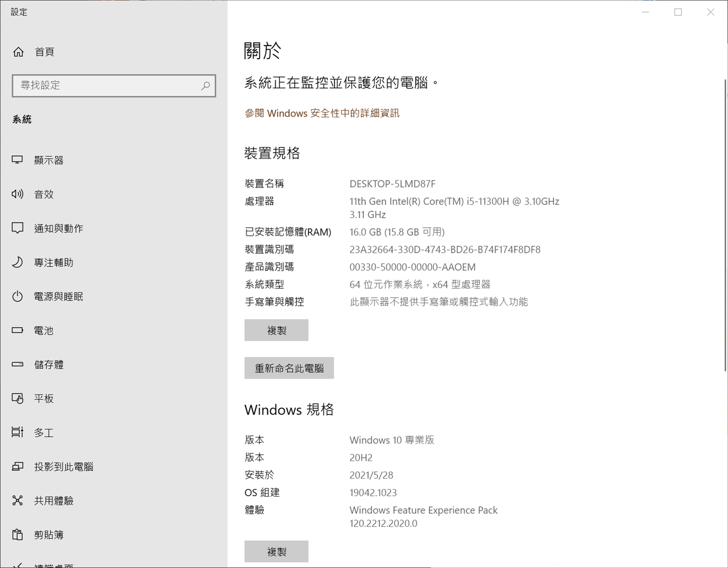Open the Windows 安全性 details link
The image size is (728, 568).
coord(322,113)
